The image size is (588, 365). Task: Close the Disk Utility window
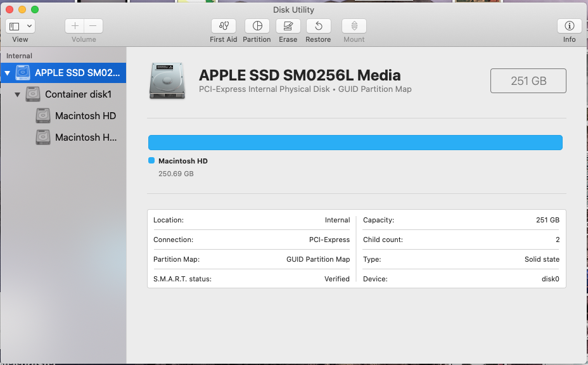(x=10, y=10)
